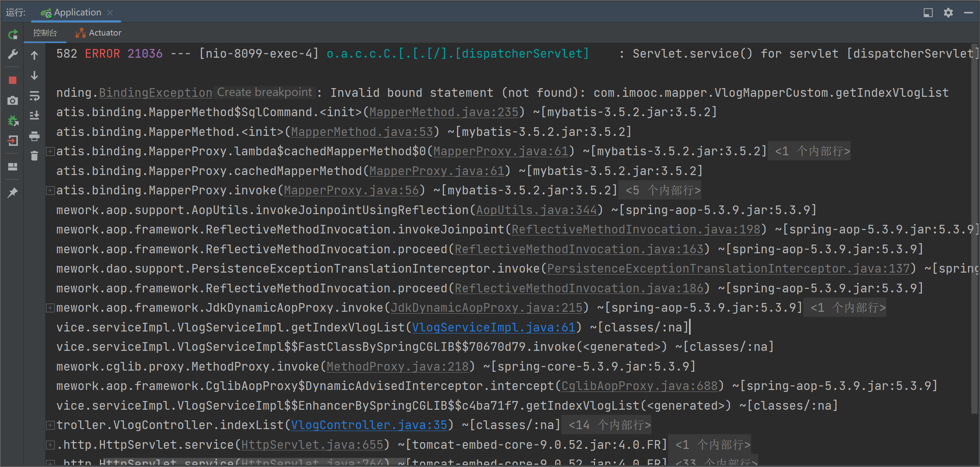Click the red Stop process button
This screenshot has width=980, height=467.
13,80
